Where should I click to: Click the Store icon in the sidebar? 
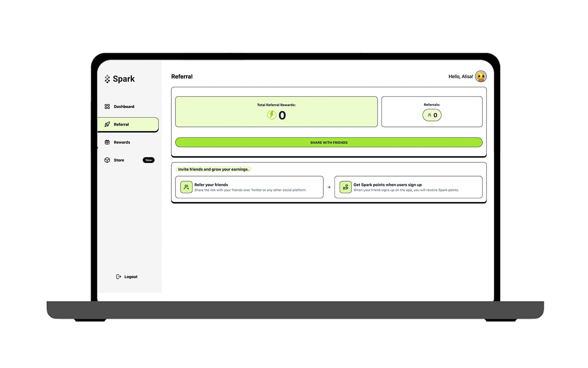107,160
